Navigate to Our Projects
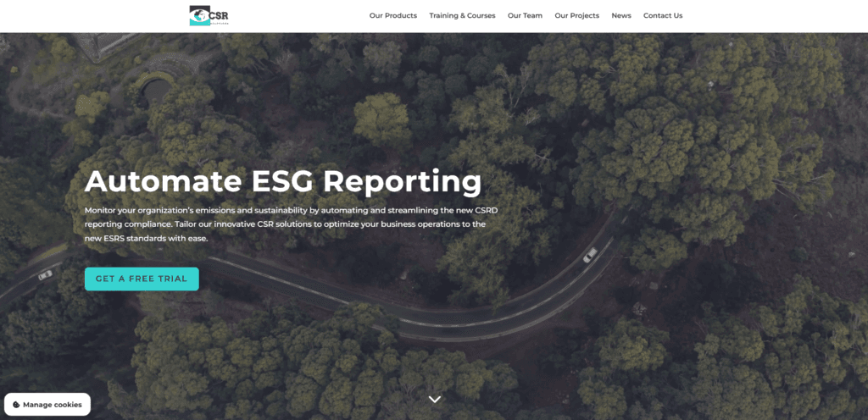Screen dimensions: 868x420 pos(576,15)
